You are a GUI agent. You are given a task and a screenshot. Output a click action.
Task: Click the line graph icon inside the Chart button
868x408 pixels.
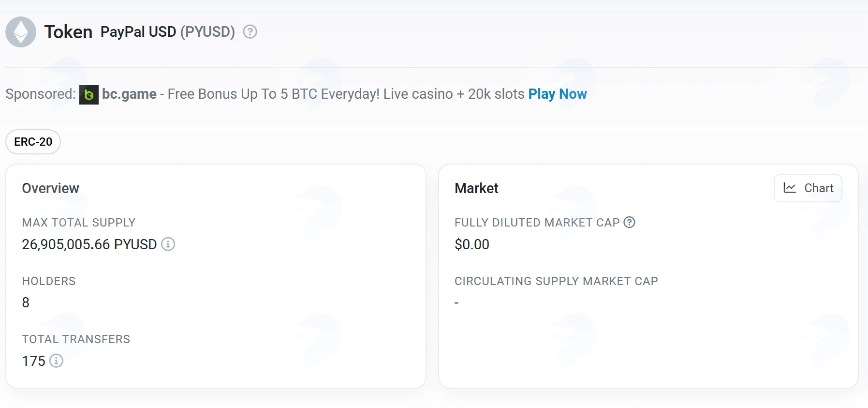tap(790, 188)
